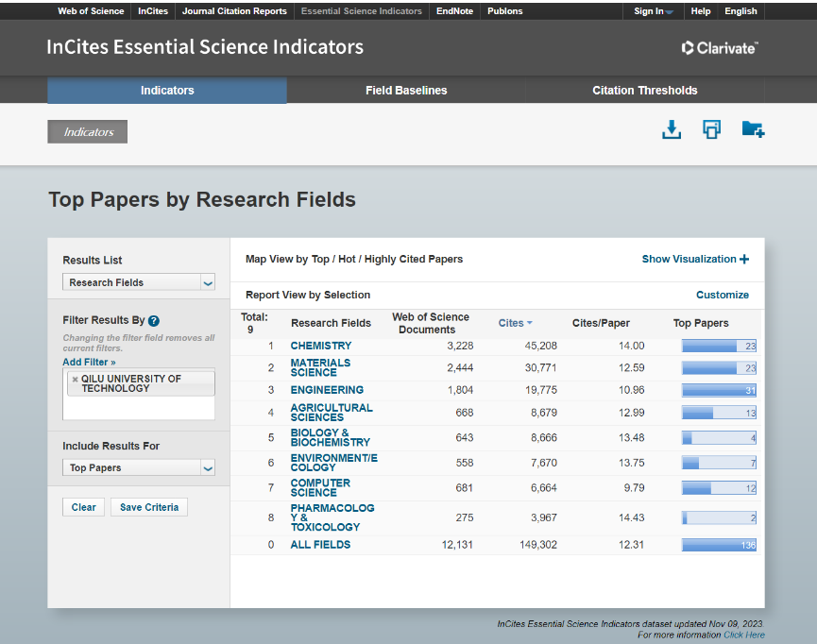Click the add-to-folder icon
Viewport: 817px width, 644px height.
pos(753,130)
